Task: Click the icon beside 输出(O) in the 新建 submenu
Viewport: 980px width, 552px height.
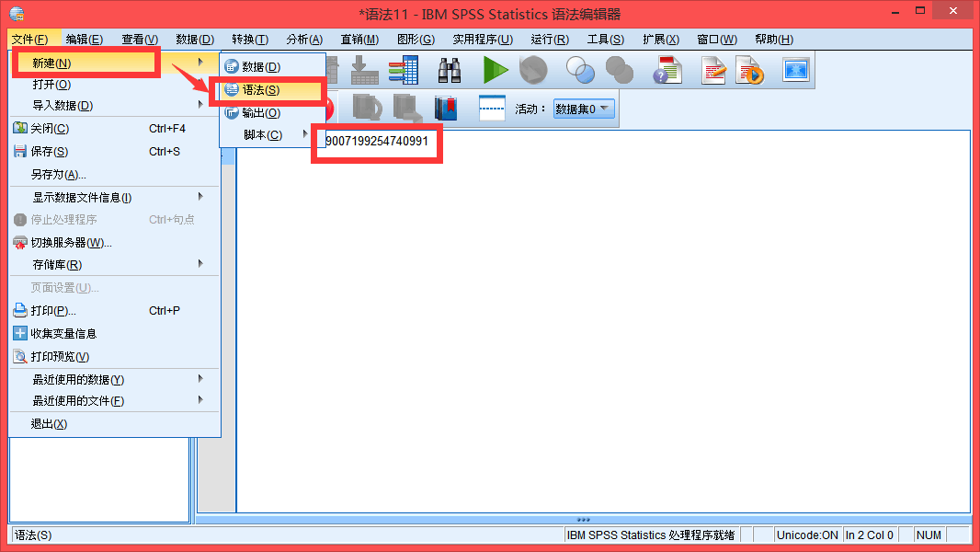Action: coord(232,112)
